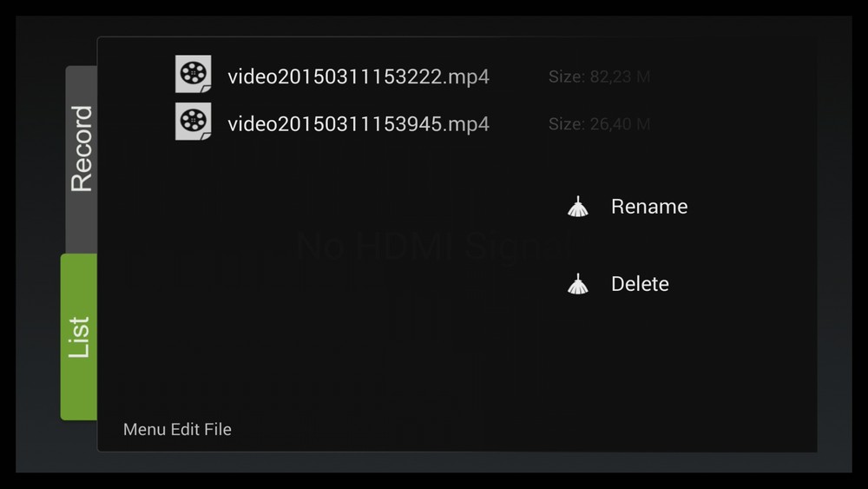Screen dimensions: 868x489
Task: Click the word File in bottom hint
Action: click(218, 429)
